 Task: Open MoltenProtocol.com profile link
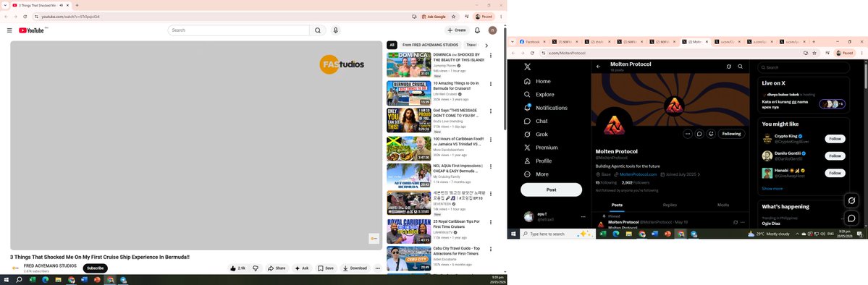[x=639, y=174]
